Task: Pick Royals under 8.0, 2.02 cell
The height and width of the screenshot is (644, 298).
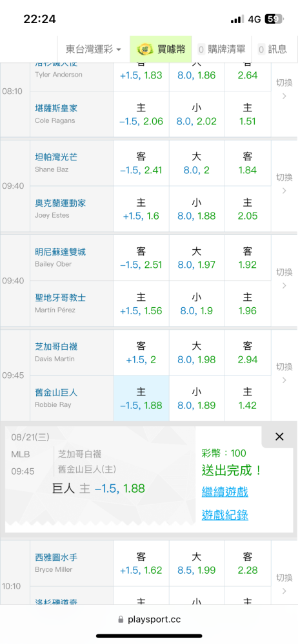Action: (197, 115)
